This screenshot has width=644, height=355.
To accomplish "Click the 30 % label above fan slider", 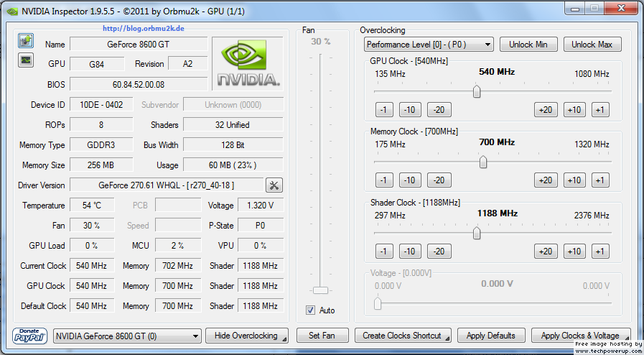I will tap(321, 42).
